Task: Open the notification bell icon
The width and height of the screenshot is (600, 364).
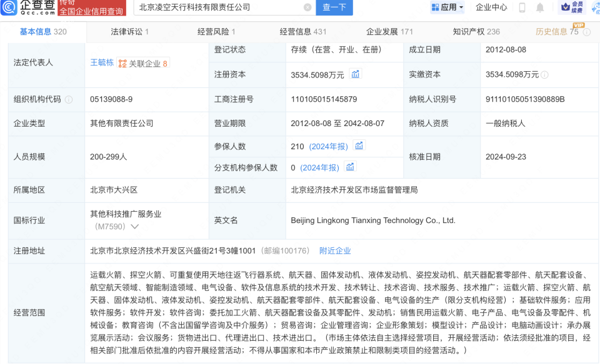Action: coord(539,7)
